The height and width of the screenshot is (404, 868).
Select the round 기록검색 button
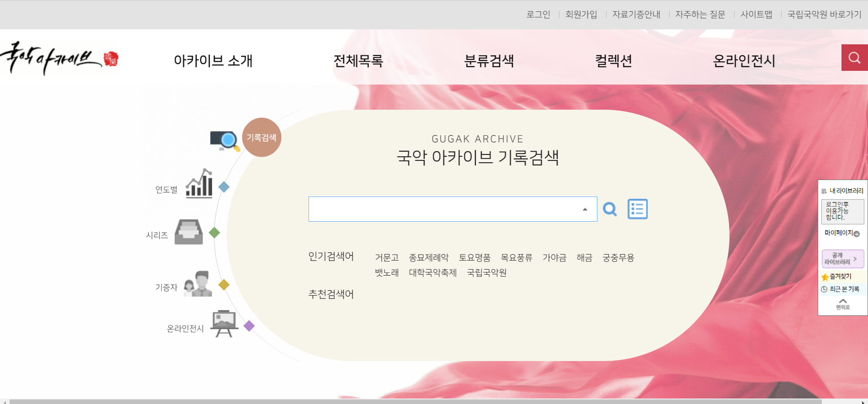[261, 138]
